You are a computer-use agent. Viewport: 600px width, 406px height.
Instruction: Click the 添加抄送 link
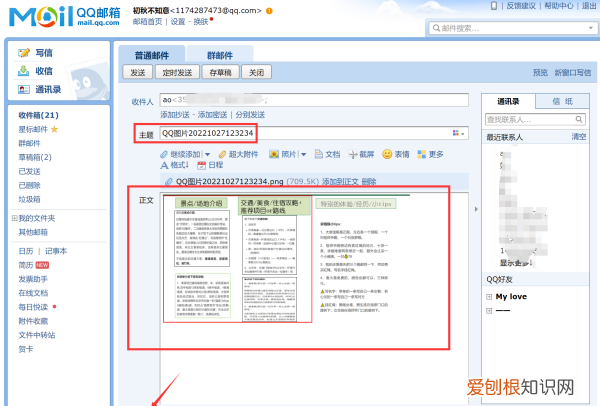(x=175, y=115)
